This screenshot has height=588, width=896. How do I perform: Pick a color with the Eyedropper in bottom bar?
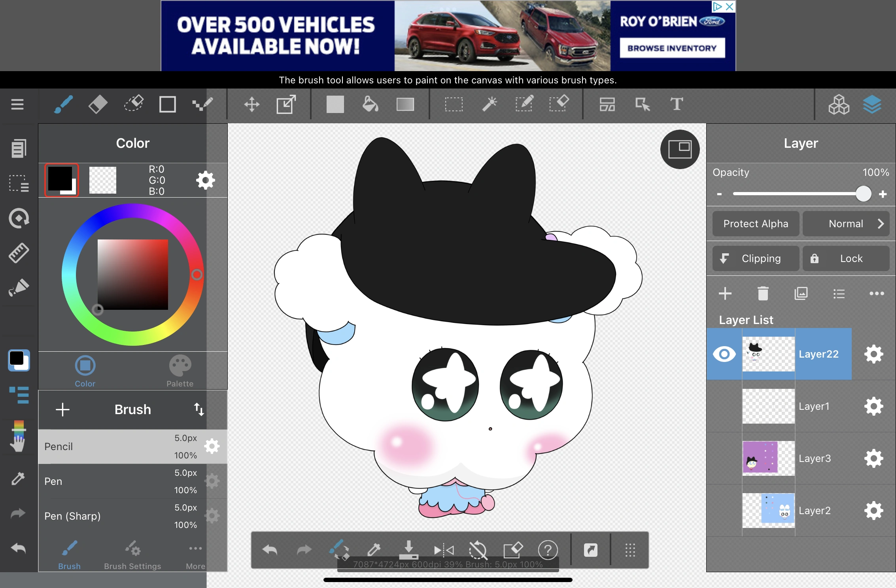374,550
